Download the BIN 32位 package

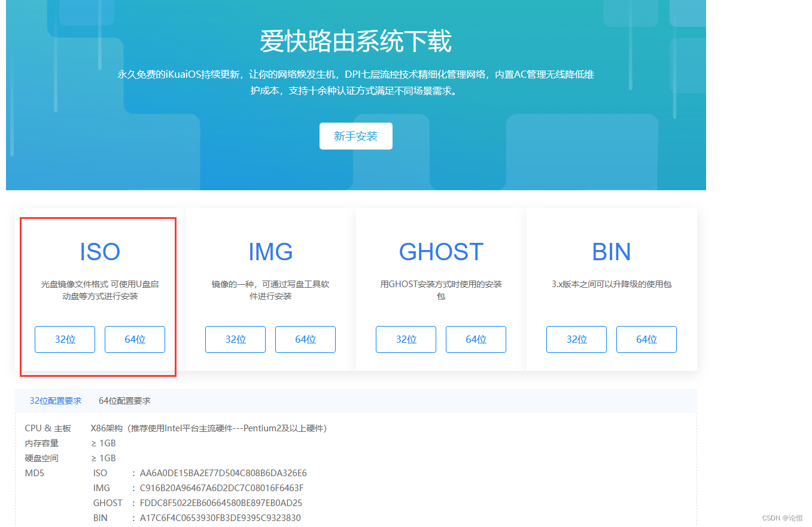pyautogui.click(x=576, y=339)
